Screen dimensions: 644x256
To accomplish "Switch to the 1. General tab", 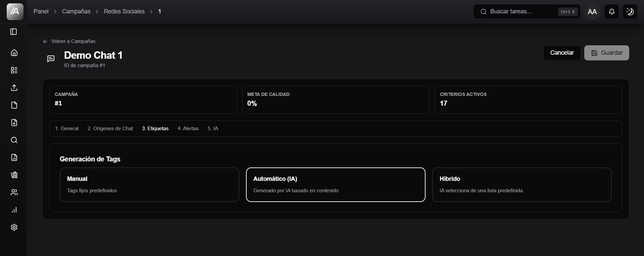I will [67, 129].
